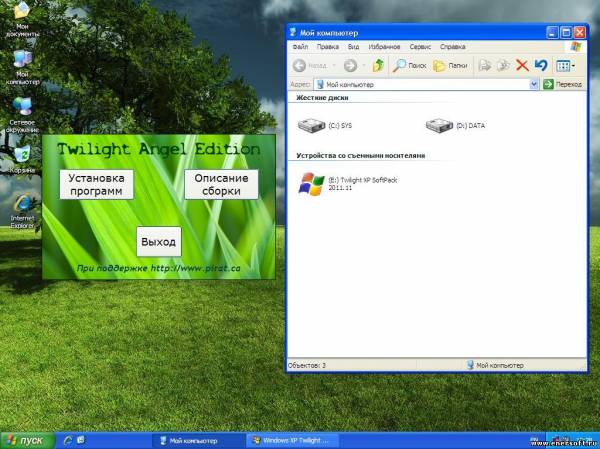Click Мой компьютер status bar zone
The height and width of the screenshot is (449, 600).
coord(495,365)
